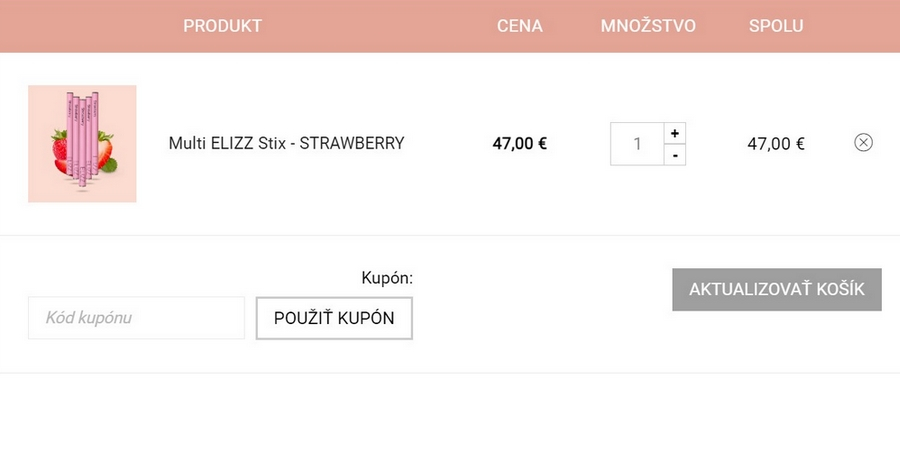Focus the Kód kupónu input field
Image resolution: width=900 pixels, height=450 pixels.
(x=136, y=318)
